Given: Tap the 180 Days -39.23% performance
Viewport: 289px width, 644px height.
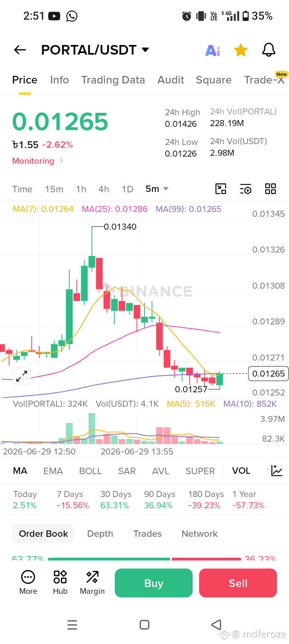Looking at the screenshot, I should pyautogui.click(x=206, y=500).
